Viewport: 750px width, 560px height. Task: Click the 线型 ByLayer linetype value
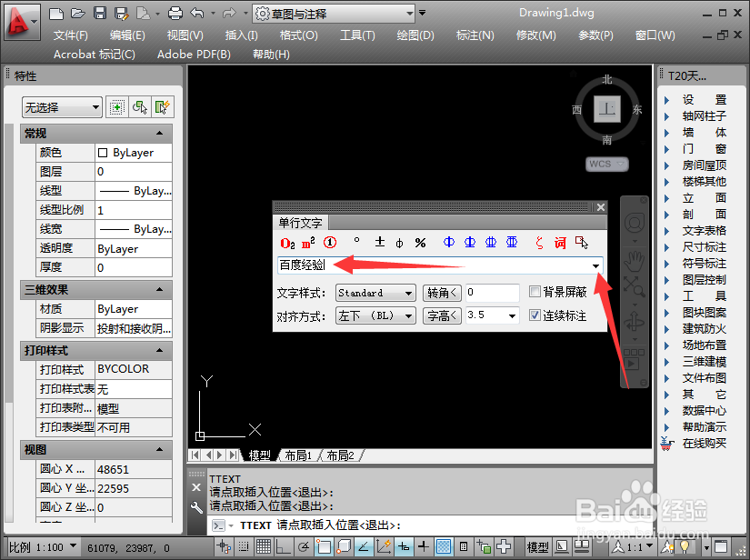click(134, 191)
